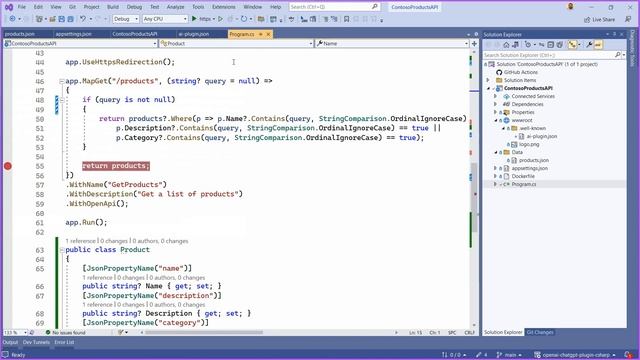Viewport: 640px width, 360px height.
Task: Expand the Dependencies node
Action: point(496,104)
